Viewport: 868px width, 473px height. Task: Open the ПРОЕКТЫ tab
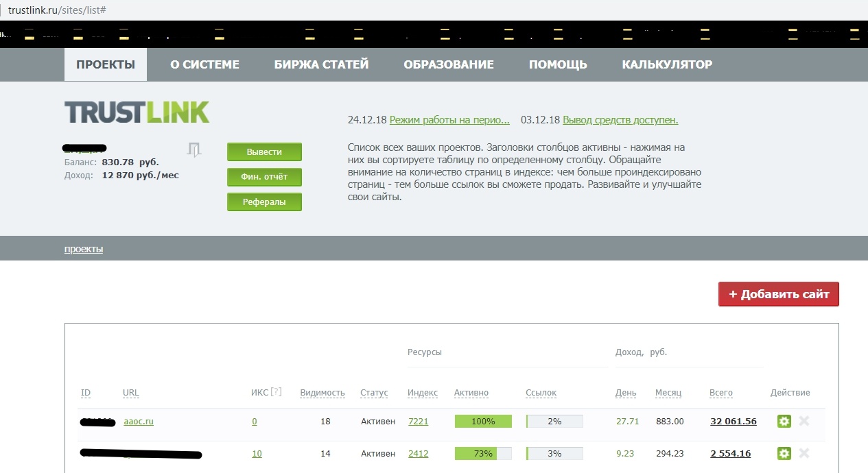(x=106, y=64)
